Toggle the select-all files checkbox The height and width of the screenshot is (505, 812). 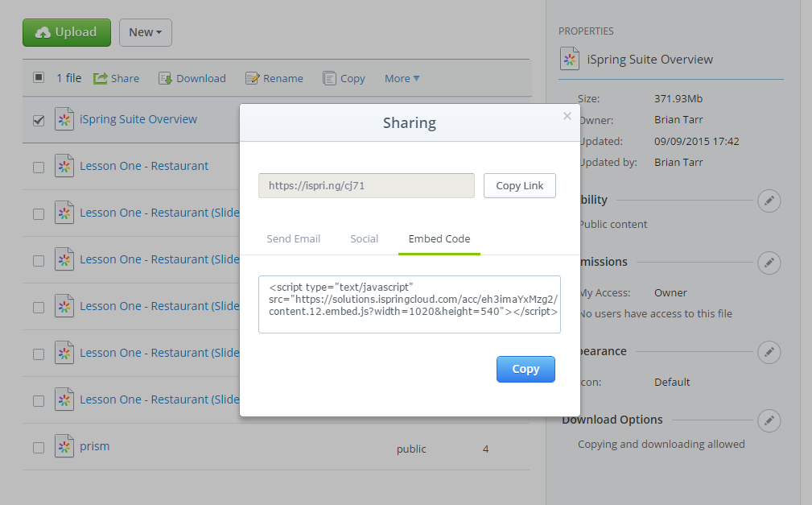[x=39, y=77]
